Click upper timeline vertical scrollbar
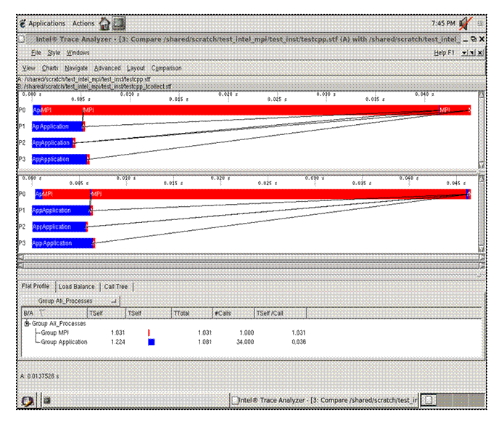 [482, 130]
